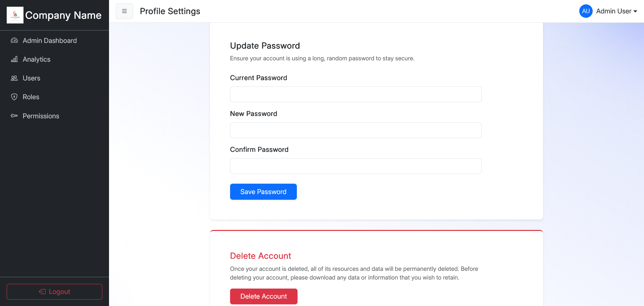Focus the Current Password field
The height and width of the screenshot is (306, 644).
pos(356,94)
